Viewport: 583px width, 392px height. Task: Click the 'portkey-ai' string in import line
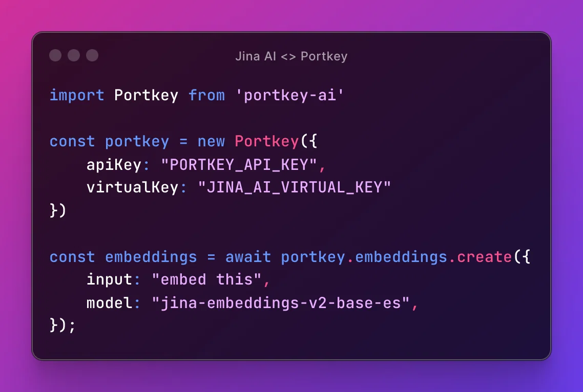pos(290,96)
